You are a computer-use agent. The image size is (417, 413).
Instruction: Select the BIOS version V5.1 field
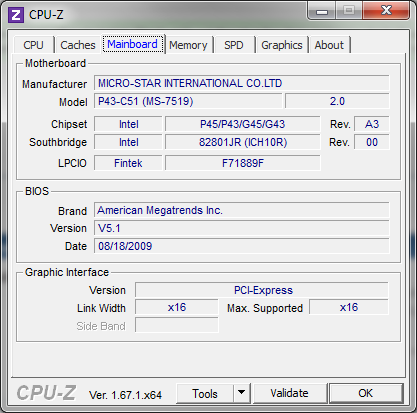[242, 228]
